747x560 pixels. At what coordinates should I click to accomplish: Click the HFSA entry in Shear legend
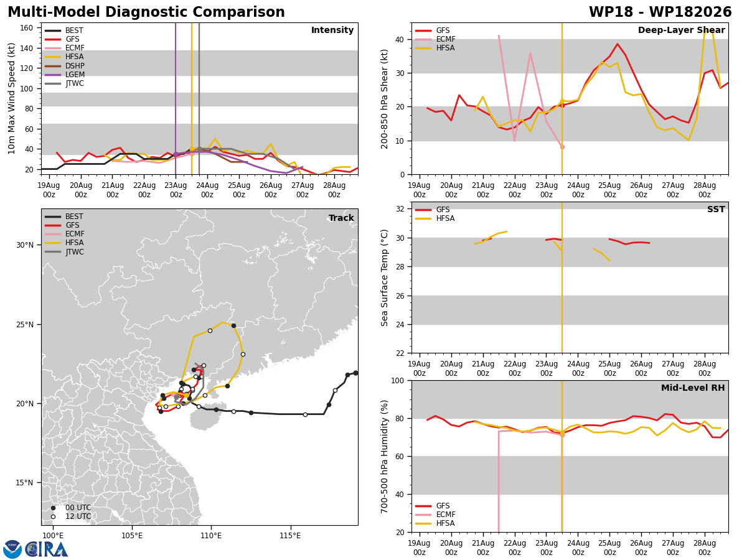point(435,48)
